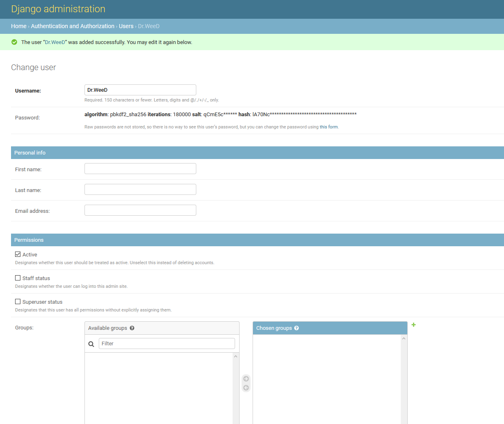Enable the Superuser status checkbox
The image size is (504, 424).
click(x=18, y=302)
